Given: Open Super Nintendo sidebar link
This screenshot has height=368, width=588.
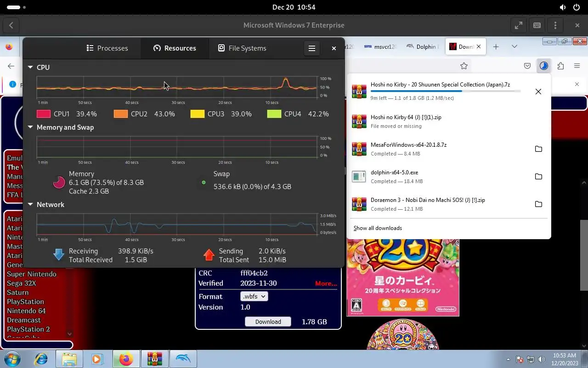Looking at the screenshot, I should point(32,274).
